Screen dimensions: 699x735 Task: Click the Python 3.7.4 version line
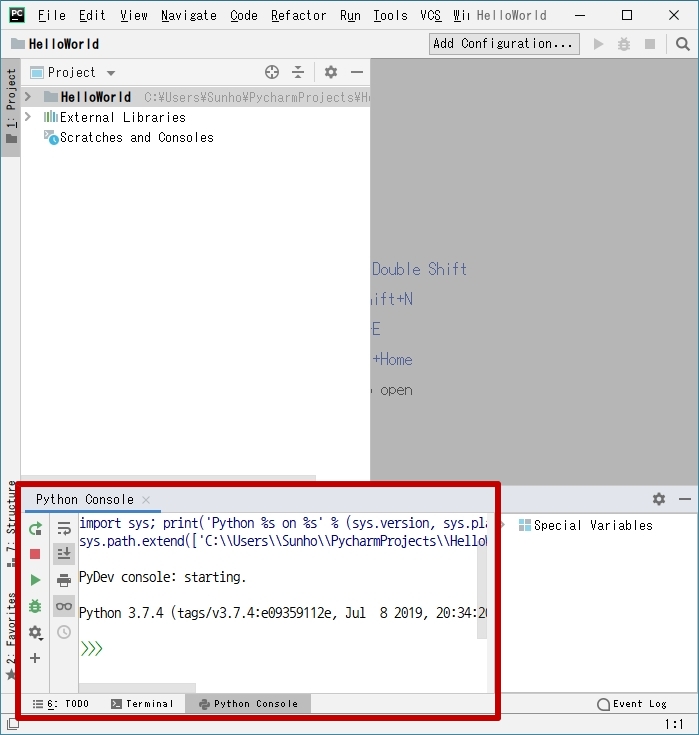pos(283,613)
